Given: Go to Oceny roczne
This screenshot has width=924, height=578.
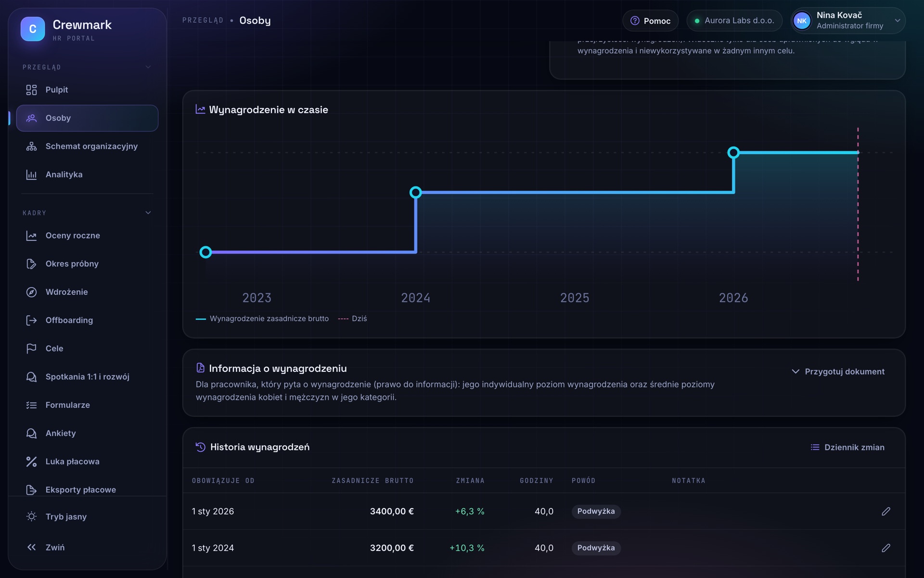Looking at the screenshot, I should [x=87, y=236].
